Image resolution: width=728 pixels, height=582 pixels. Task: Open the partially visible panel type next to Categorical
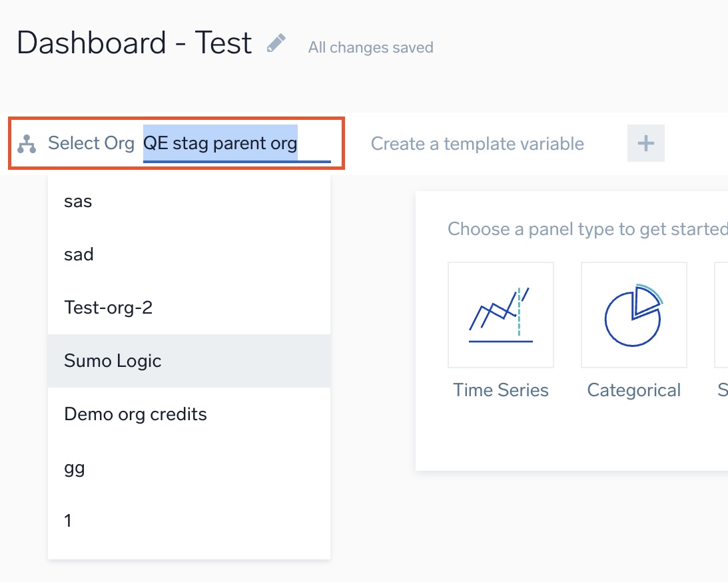coord(723,314)
